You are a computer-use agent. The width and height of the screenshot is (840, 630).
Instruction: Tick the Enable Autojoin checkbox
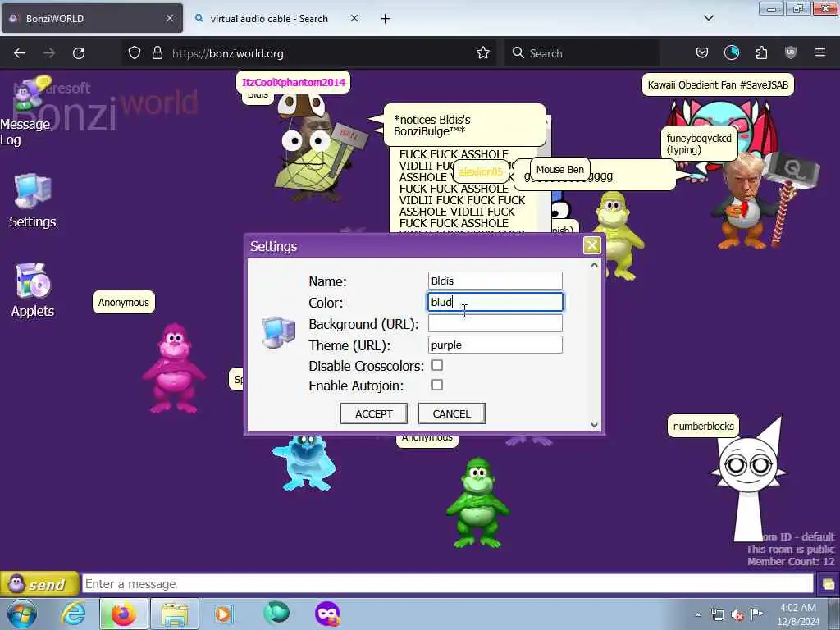click(x=437, y=386)
